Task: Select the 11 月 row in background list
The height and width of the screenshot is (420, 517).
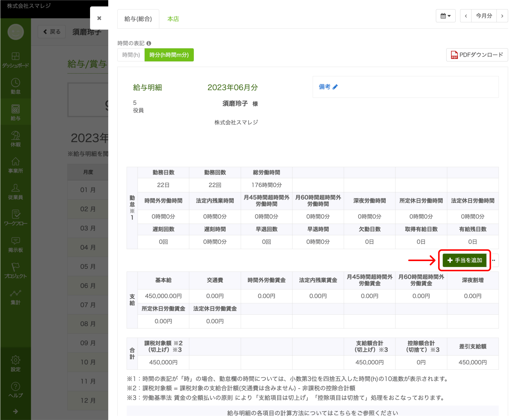Action: point(88,381)
